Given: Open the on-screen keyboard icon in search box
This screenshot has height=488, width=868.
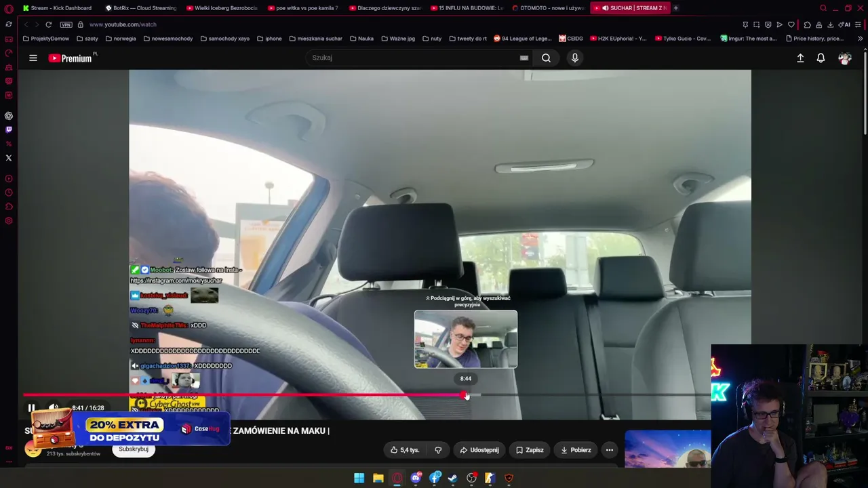Looking at the screenshot, I should click(524, 58).
